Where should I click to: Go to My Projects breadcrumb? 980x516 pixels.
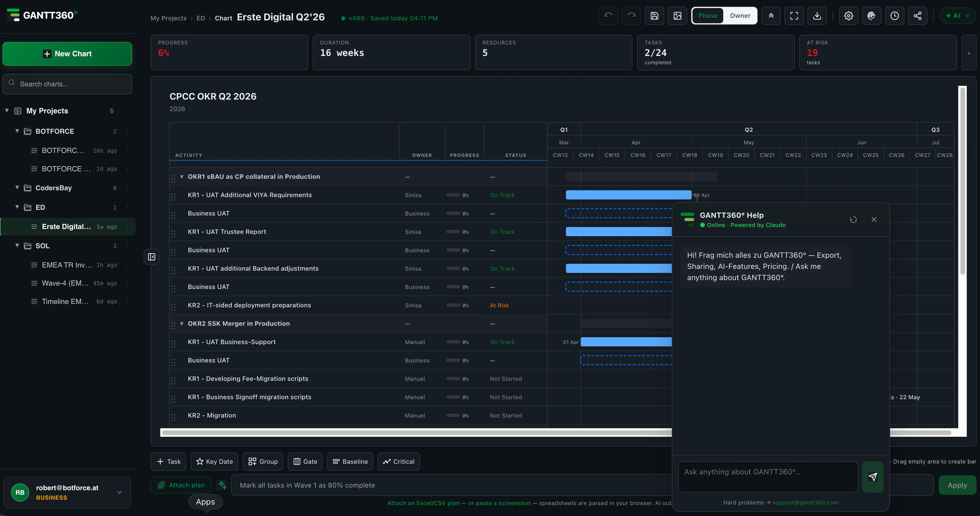tap(169, 18)
